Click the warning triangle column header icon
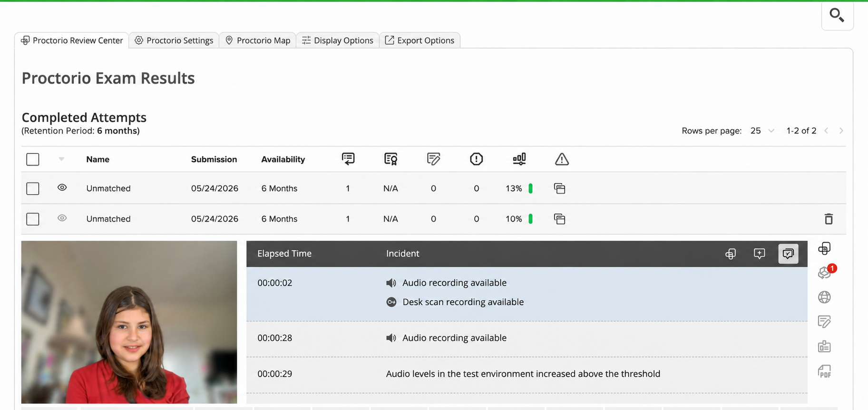This screenshot has width=868, height=410. pos(562,159)
